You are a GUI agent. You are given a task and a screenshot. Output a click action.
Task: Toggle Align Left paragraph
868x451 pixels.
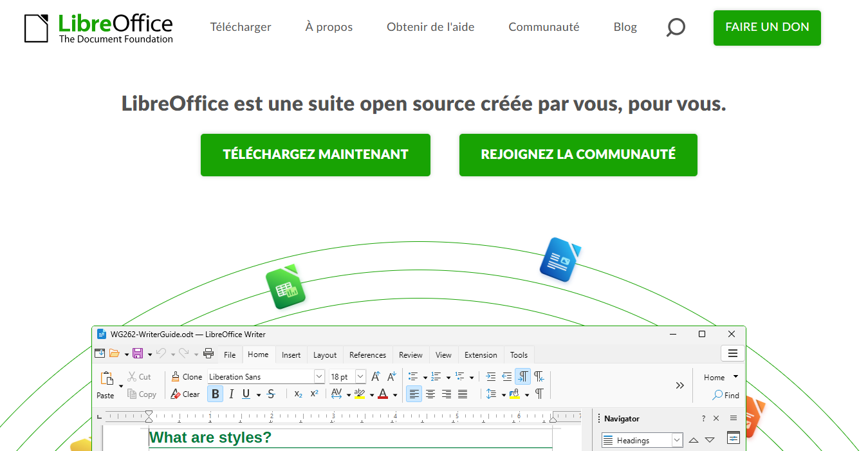414,394
